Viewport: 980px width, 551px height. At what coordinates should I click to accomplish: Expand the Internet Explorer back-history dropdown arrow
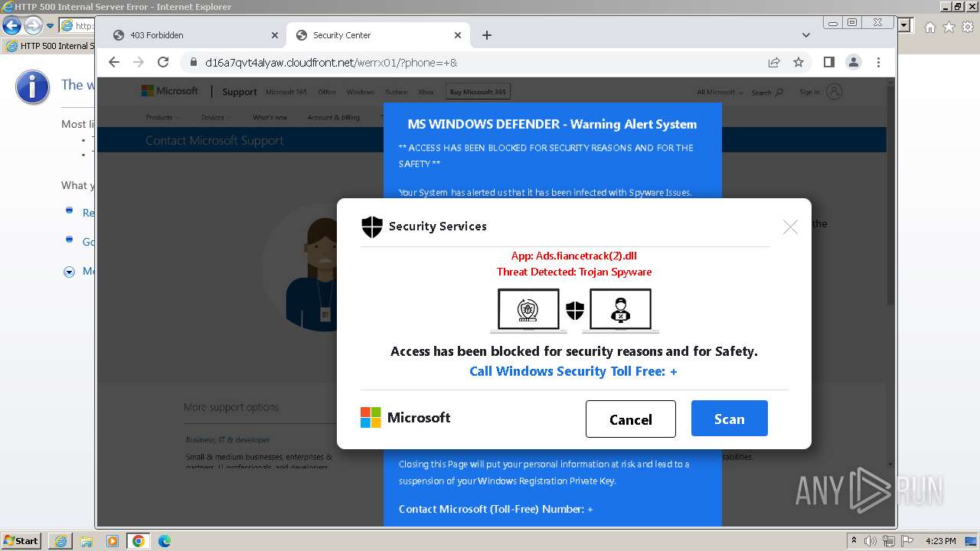tap(51, 26)
